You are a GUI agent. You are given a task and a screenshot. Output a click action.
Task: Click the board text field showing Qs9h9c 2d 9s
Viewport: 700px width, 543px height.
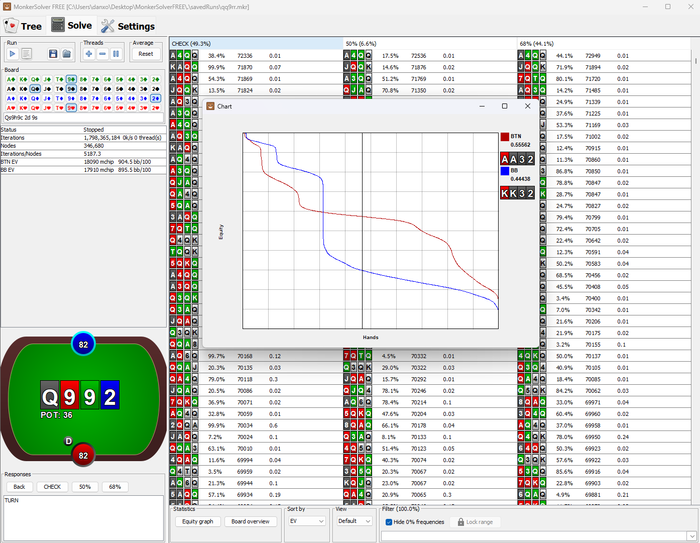[83, 118]
